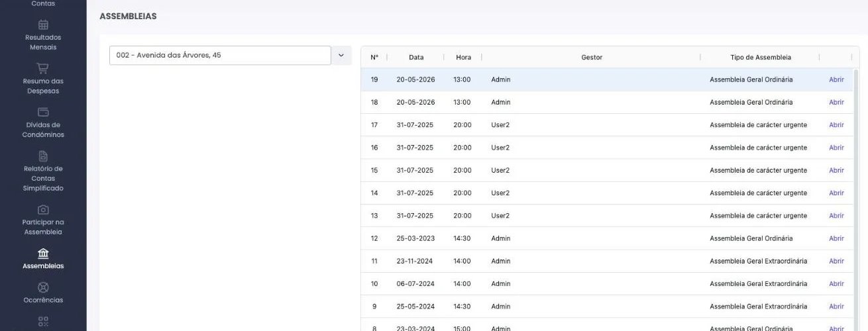
Task: Select date 23-11-2024 in row 11
Action: 415,261
